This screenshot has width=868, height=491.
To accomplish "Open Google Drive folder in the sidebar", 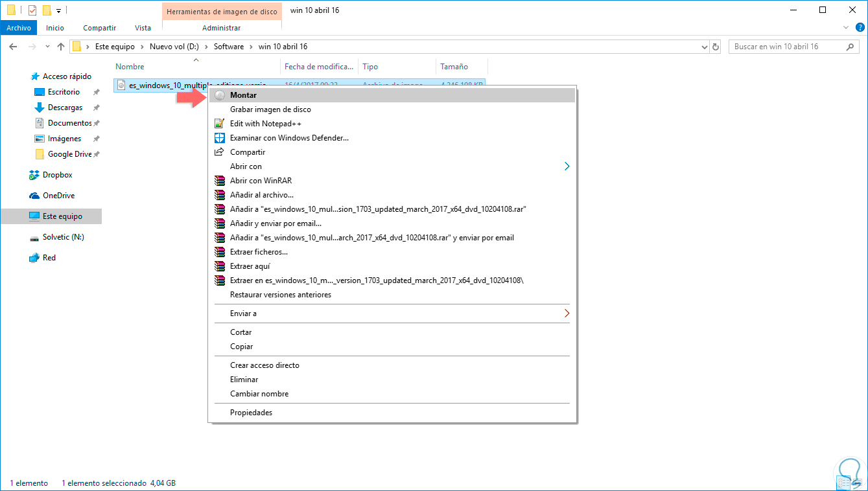I will tap(69, 154).
